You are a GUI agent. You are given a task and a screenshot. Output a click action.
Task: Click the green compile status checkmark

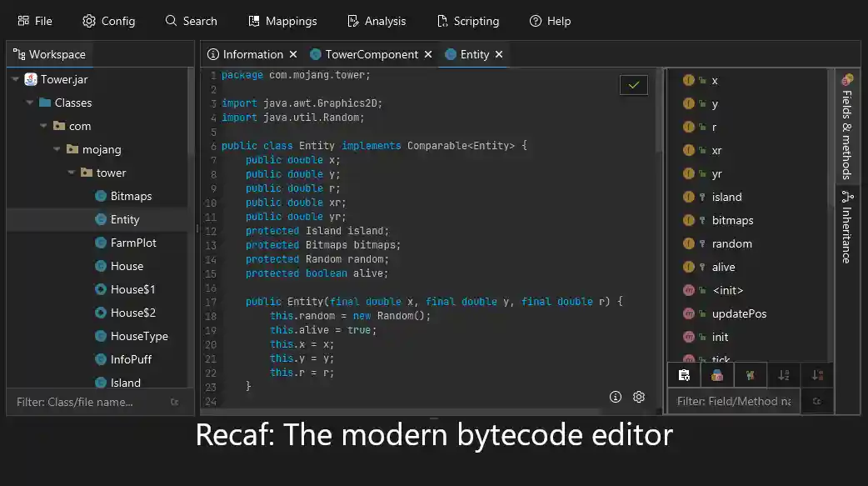[x=634, y=85]
